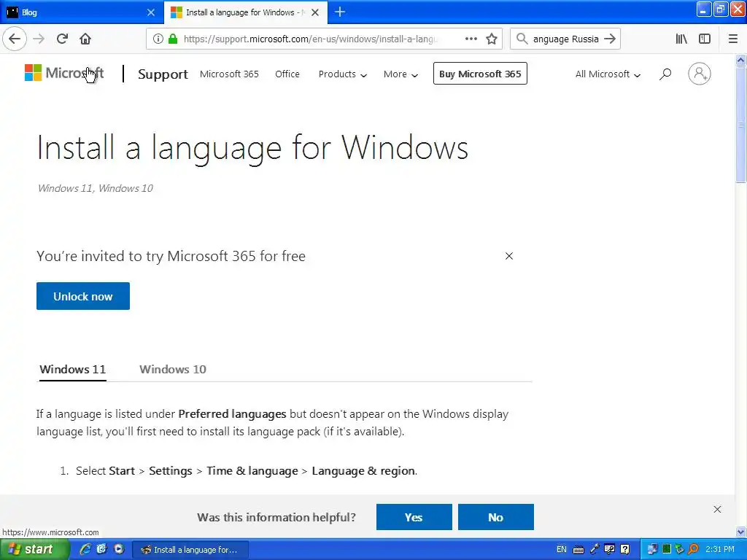
Task: Switch to the Blog tab
Action: pos(81,12)
